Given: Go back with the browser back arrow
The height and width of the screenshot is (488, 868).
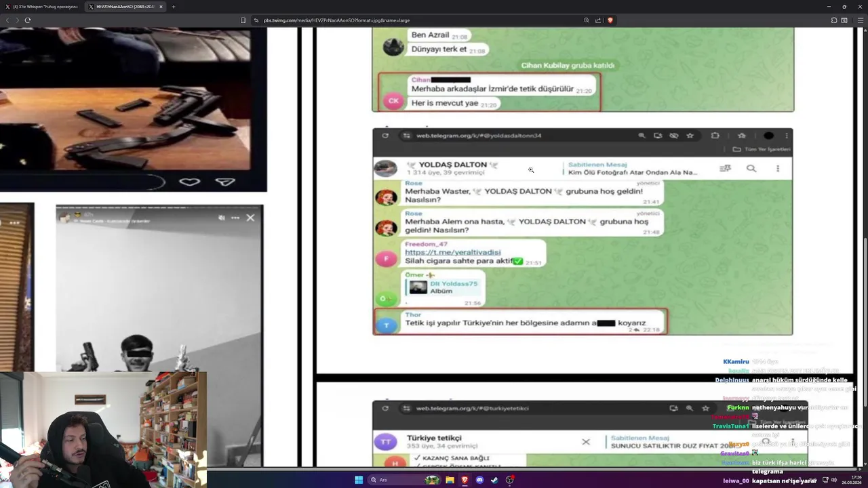Looking at the screenshot, I should point(7,20).
